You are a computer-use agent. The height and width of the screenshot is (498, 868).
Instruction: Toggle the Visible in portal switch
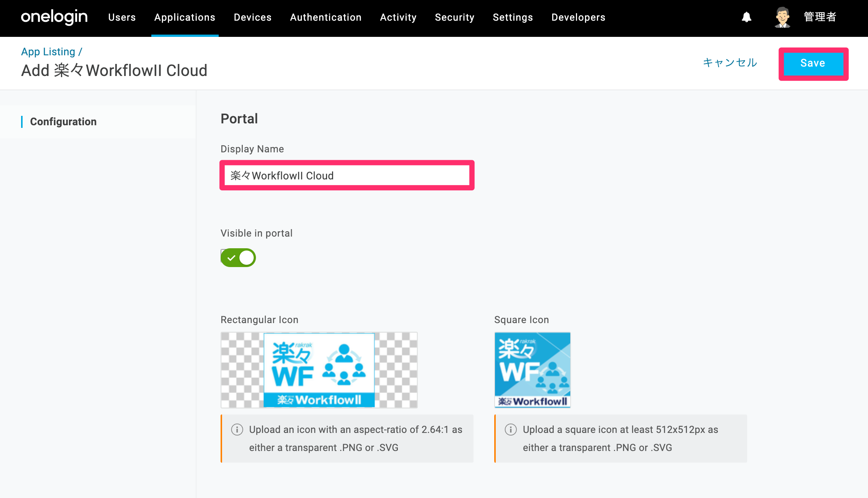[238, 258]
